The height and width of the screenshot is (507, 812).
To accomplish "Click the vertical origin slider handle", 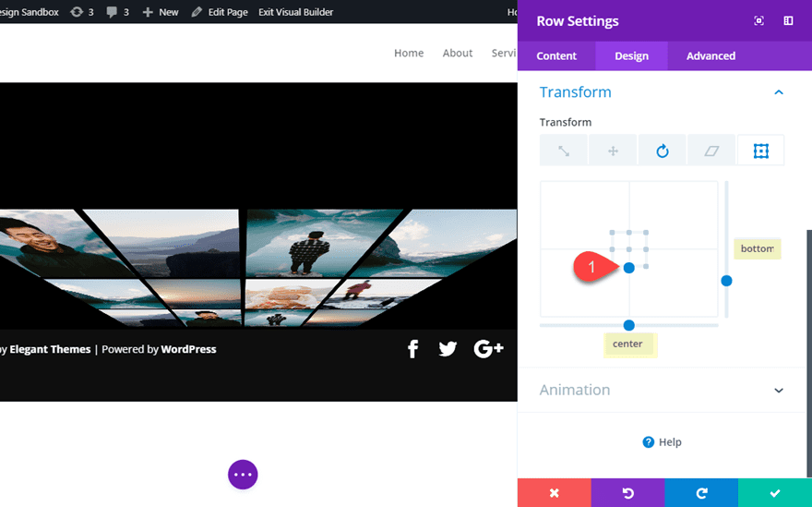I will click(726, 281).
